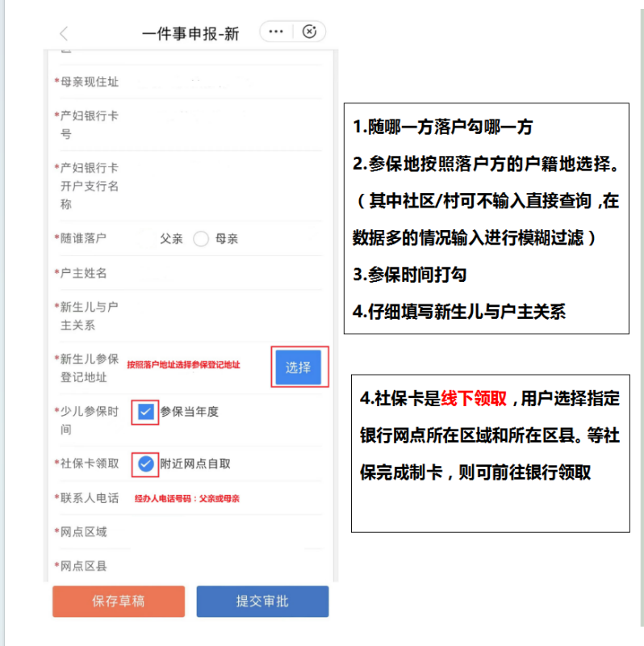Focus the 产妇银行卡号 input field
This screenshot has height=646, width=644.
coord(226,124)
